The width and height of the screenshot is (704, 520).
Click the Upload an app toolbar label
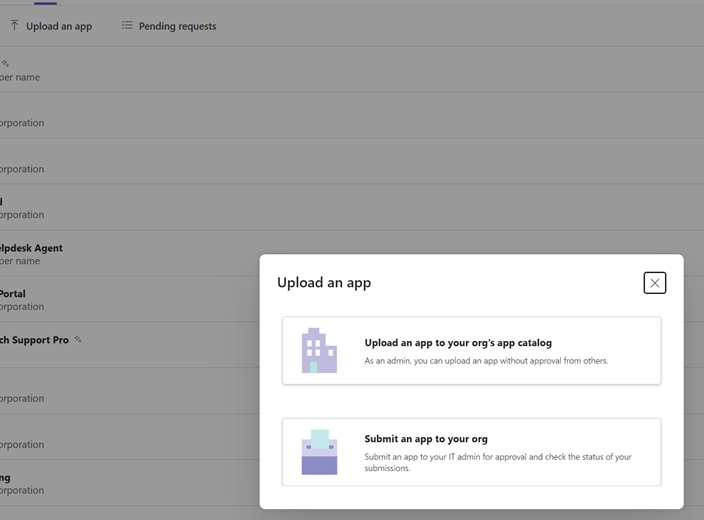58,26
